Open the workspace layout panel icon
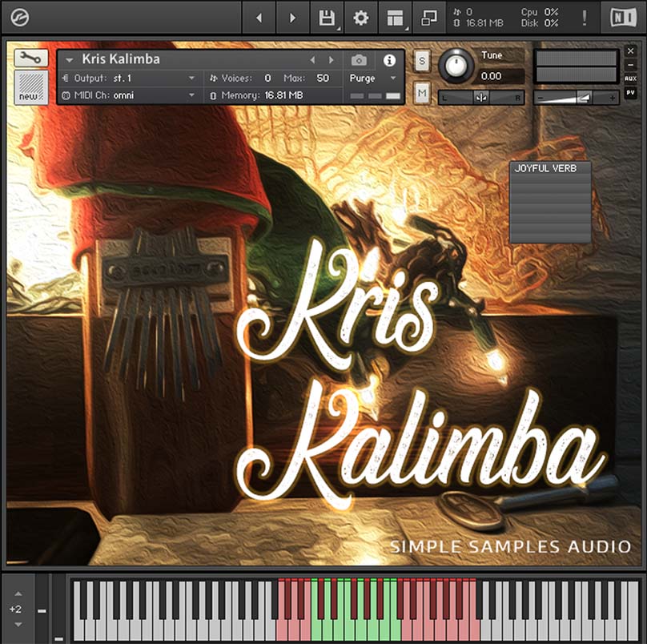Image resolution: width=647 pixels, height=644 pixels. [396, 18]
